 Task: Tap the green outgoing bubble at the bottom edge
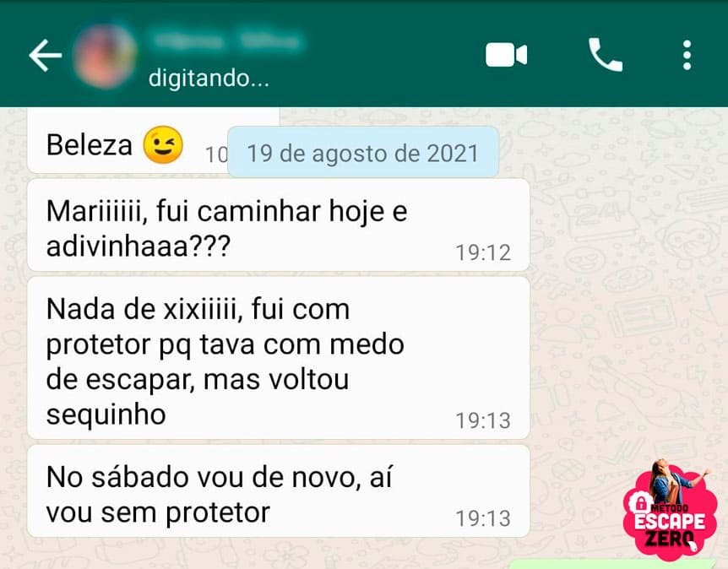(615, 565)
